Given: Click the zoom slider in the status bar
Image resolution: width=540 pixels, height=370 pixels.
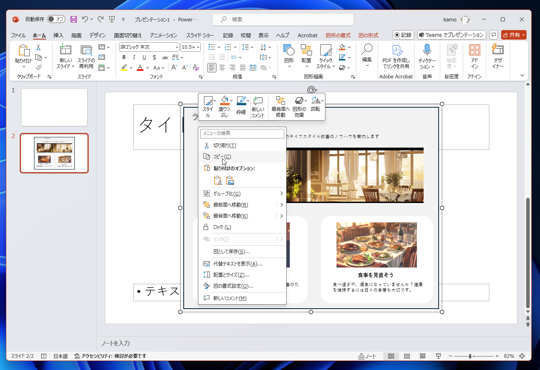Looking at the screenshot, I should pos(474,356).
